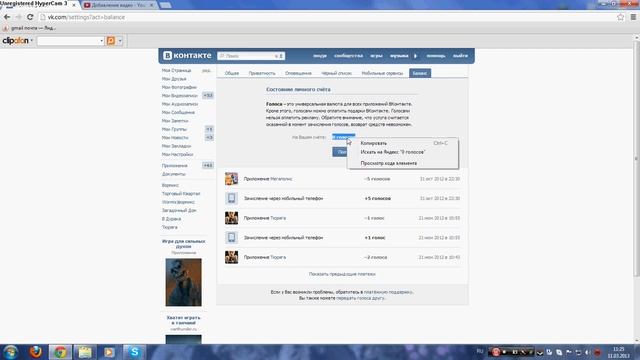Click the clipclon toolbar search box
Viewport: 640px width, 360px height.
(71, 41)
